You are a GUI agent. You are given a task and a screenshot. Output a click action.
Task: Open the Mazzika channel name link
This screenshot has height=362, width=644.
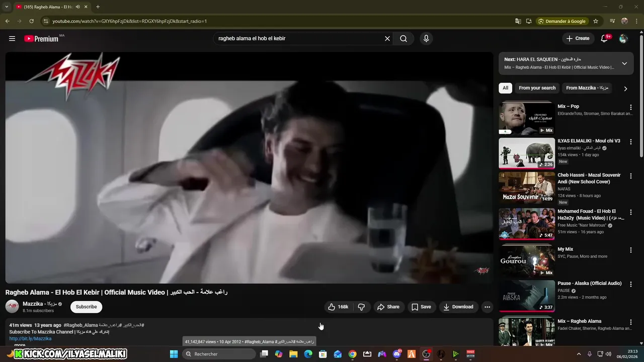(40, 304)
